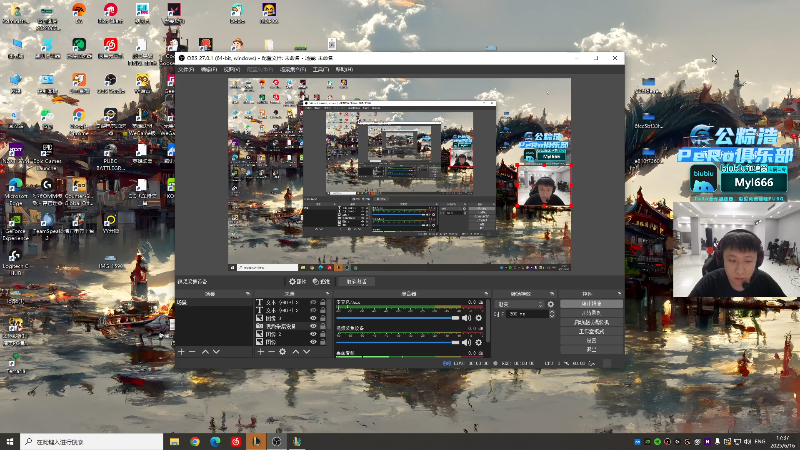Open Microsoft Edge desktop shortcut
This screenshot has height=450, width=800.
pos(15,191)
